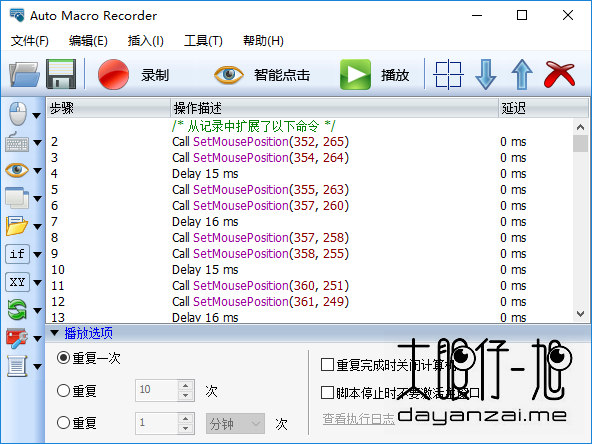Click the script scroll icon in sidebar
Viewport: 592px width, 444px height.
[17, 365]
